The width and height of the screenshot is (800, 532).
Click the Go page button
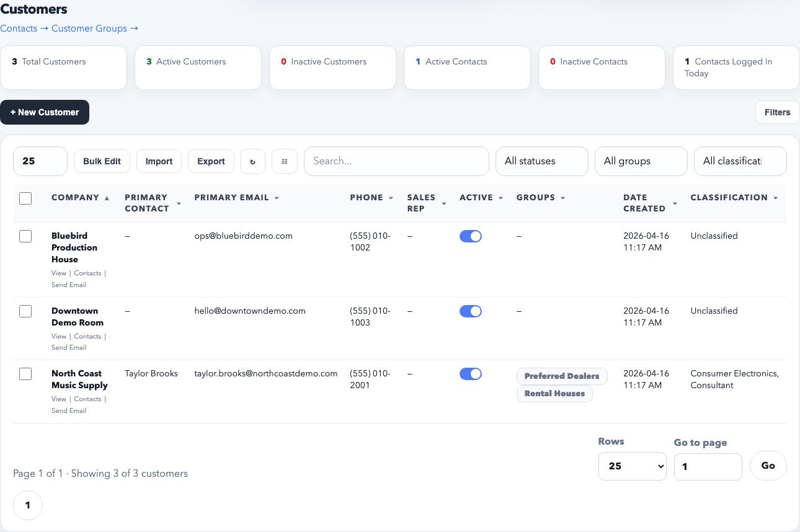(768, 466)
